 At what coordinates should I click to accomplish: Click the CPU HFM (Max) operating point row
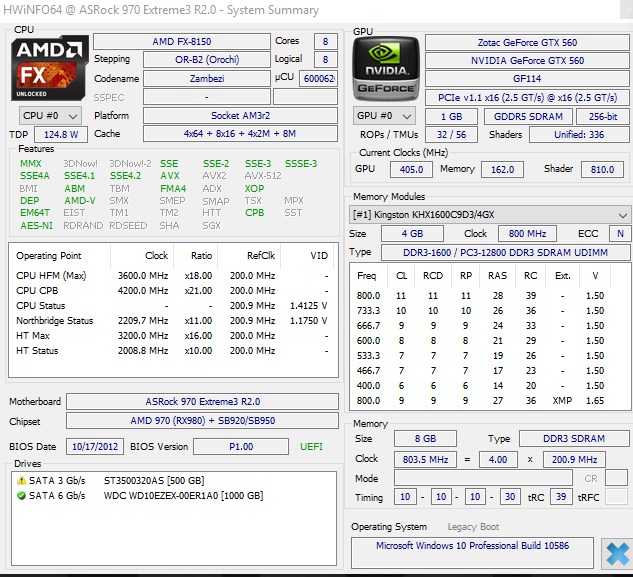172,275
